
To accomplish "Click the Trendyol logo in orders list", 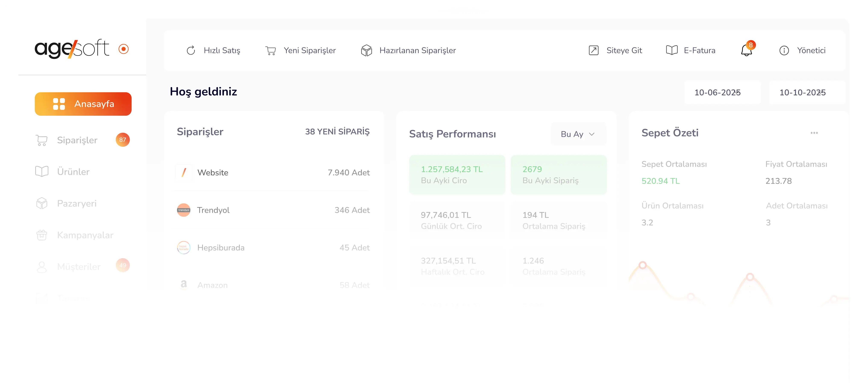I will [184, 210].
